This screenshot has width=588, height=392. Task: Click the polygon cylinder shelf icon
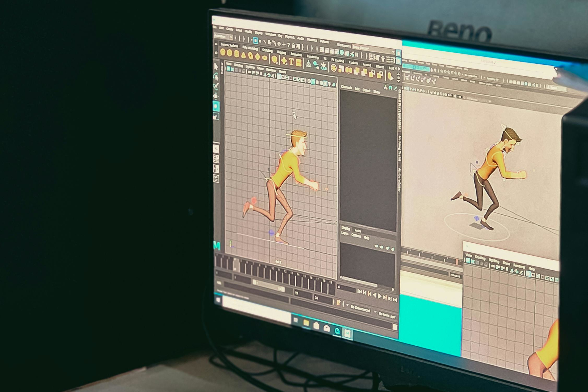pos(236,54)
